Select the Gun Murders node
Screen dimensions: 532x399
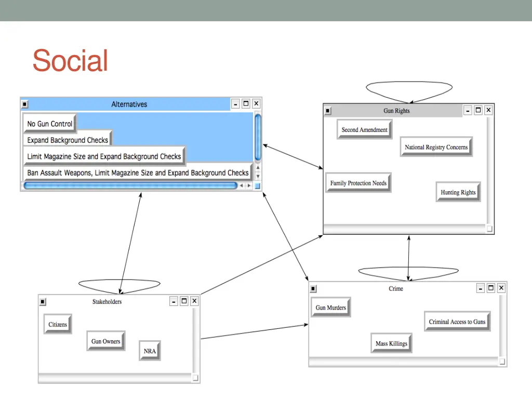click(x=331, y=308)
